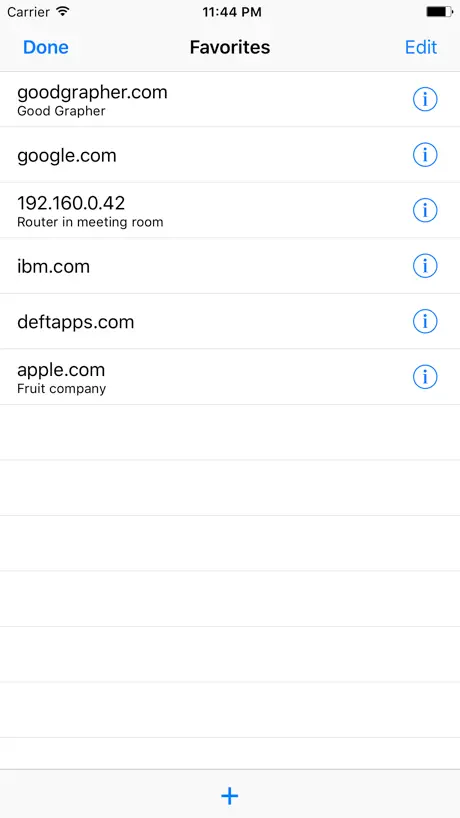Tap the battery indicator
460x818 pixels.
[439, 11]
